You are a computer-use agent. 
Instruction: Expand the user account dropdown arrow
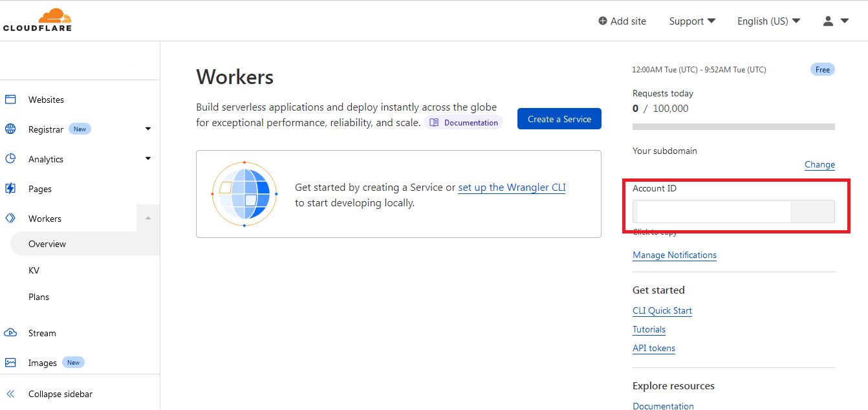pyautogui.click(x=844, y=21)
